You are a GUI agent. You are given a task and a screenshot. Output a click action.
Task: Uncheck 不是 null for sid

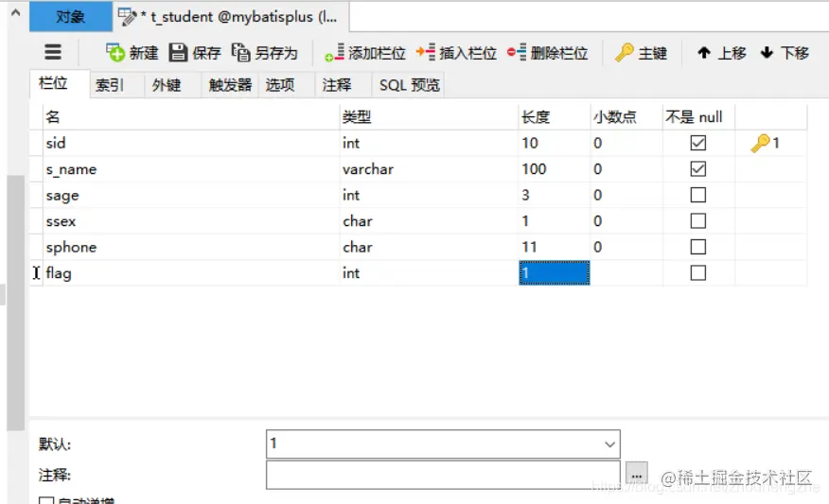coord(697,143)
